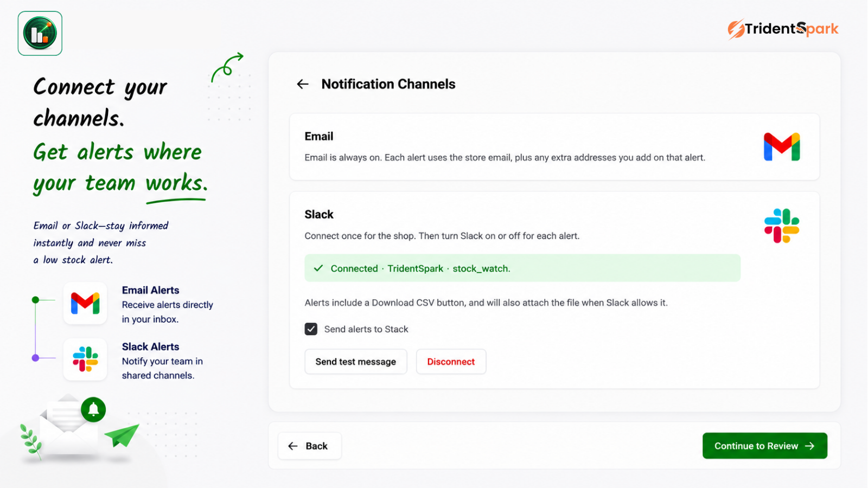Viewport: 868px width, 488px height.
Task: Click the Email Alerts feature heading
Action: (x=150, y=290)
